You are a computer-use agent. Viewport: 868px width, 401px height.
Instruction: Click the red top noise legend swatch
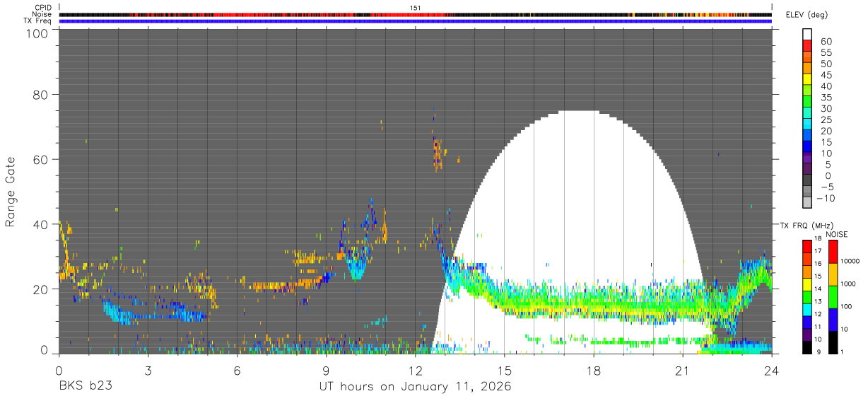point(832,252)
